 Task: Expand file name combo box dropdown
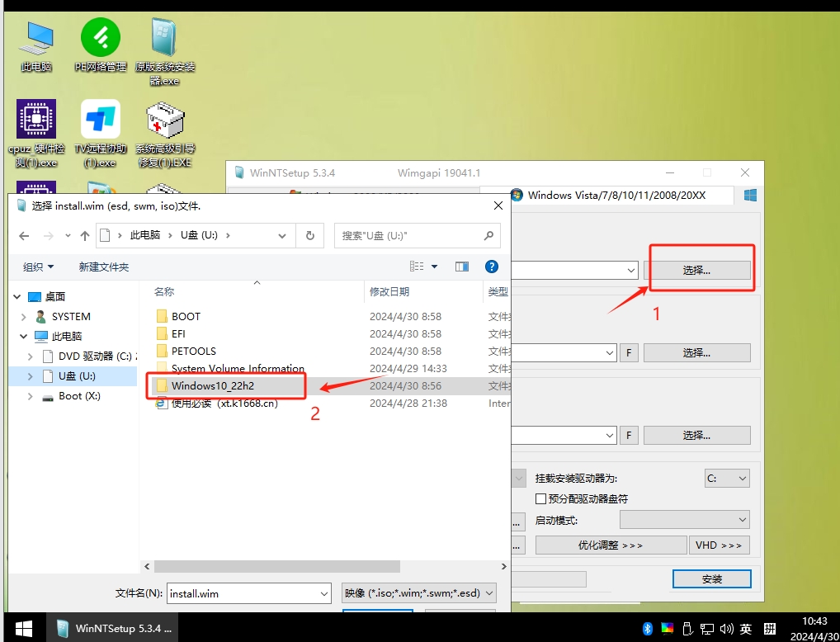[x=324, y=594]
